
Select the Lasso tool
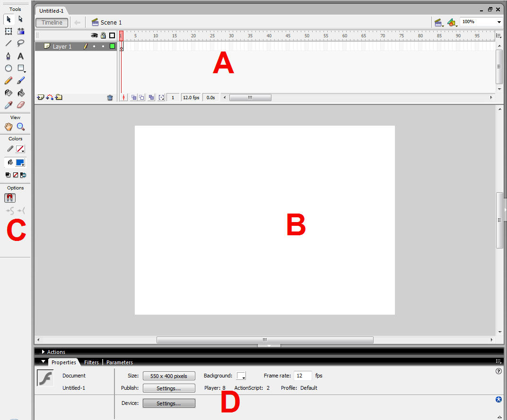pos(21,43)
